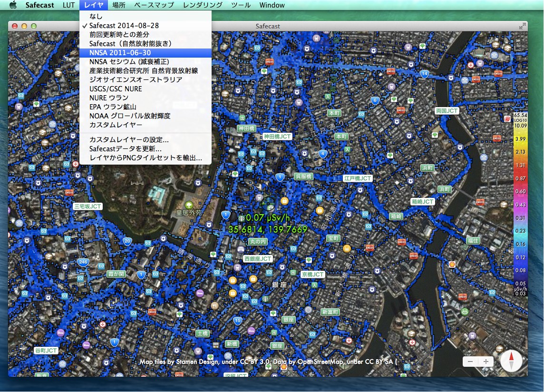Viewport: 544px width, 392px height.
Task: Click the green crosshair map cursor
Action: pyautogui.click(x=268, y=204)
